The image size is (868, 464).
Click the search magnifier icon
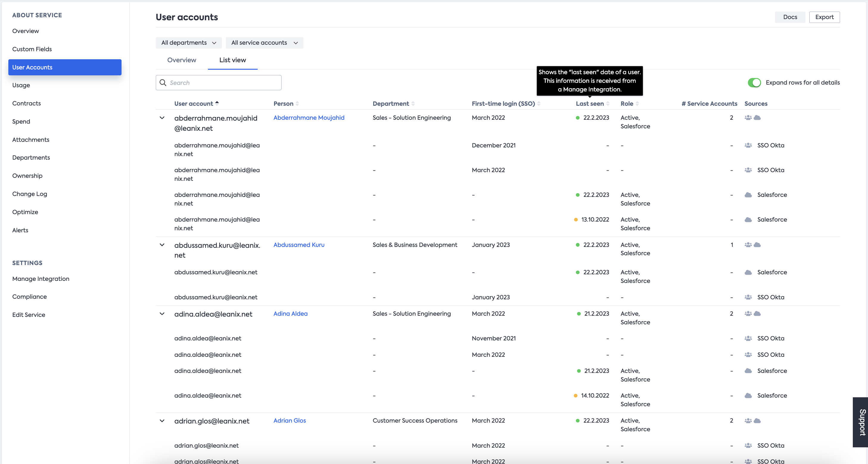[163, 82]
